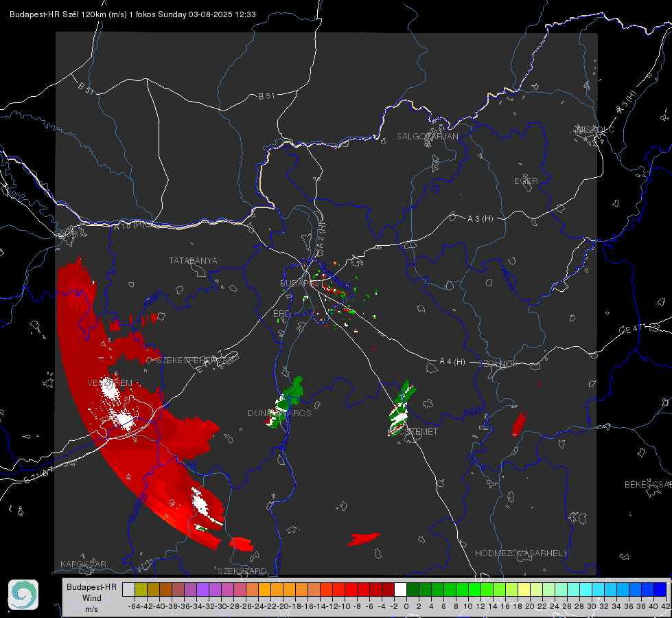Viewport: 672px width, 618px height.
Task: Click the A 4 (H) road label
Action: click(x=452, y=362)
